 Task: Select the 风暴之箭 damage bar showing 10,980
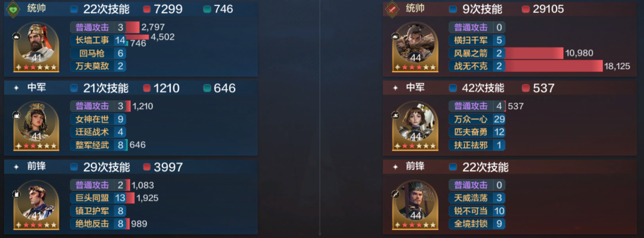point(534,53)
